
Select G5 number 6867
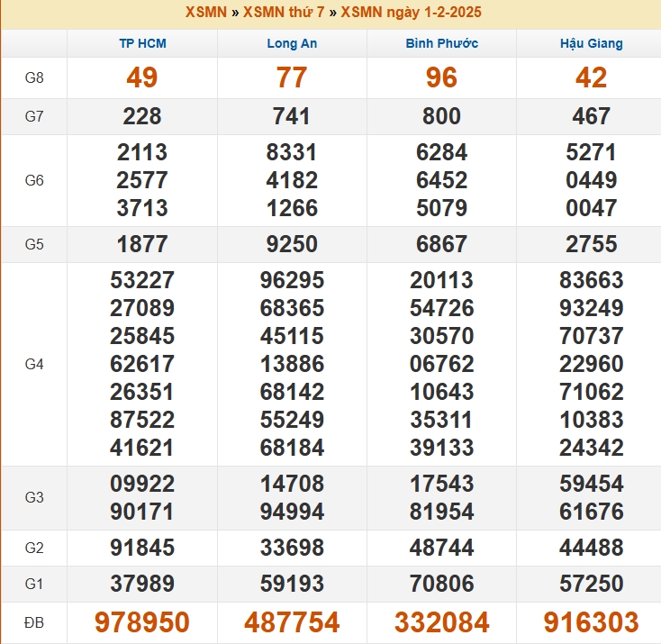tap(441, 244)
